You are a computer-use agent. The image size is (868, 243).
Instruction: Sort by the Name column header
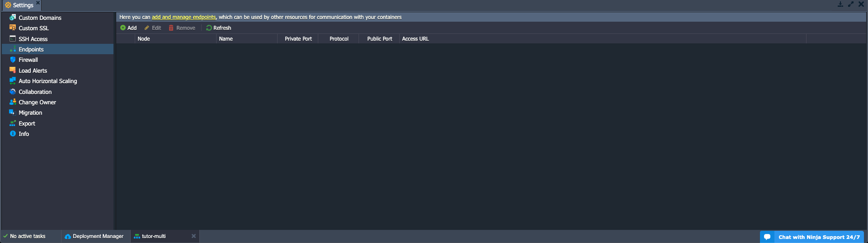(x=247, y=39)
